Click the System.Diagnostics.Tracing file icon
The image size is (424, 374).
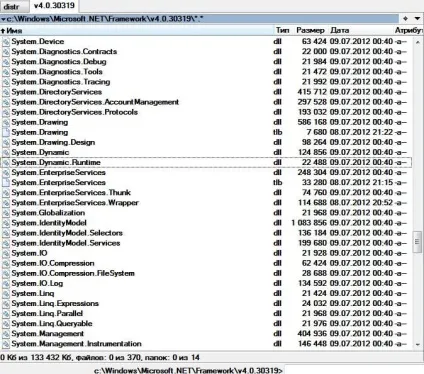(6, 82)
